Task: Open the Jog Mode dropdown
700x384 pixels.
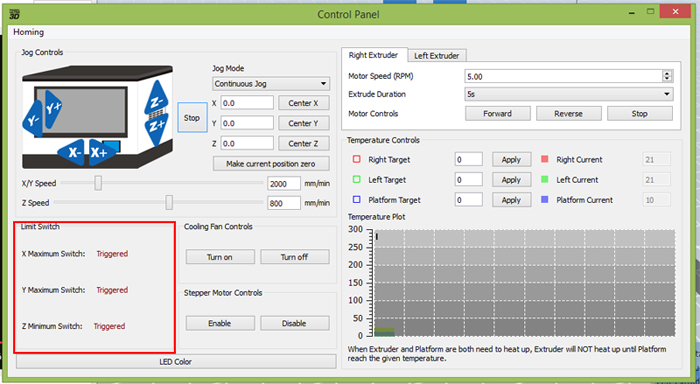Action: (x=271, y=83)
